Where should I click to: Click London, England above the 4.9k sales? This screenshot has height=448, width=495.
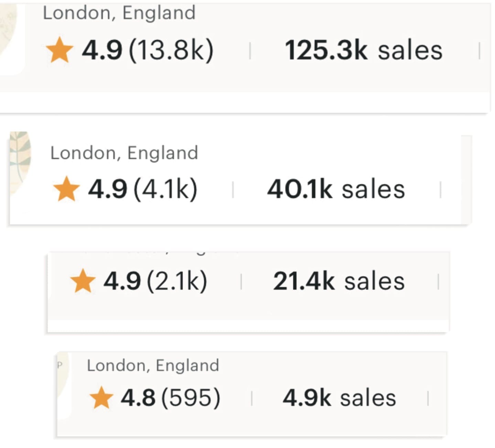[x=153, y=365]
